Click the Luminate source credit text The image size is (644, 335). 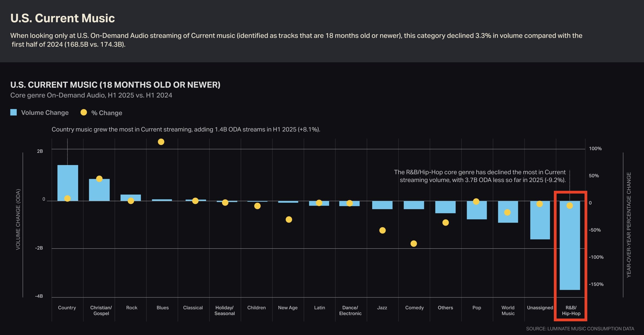(580, 328)
